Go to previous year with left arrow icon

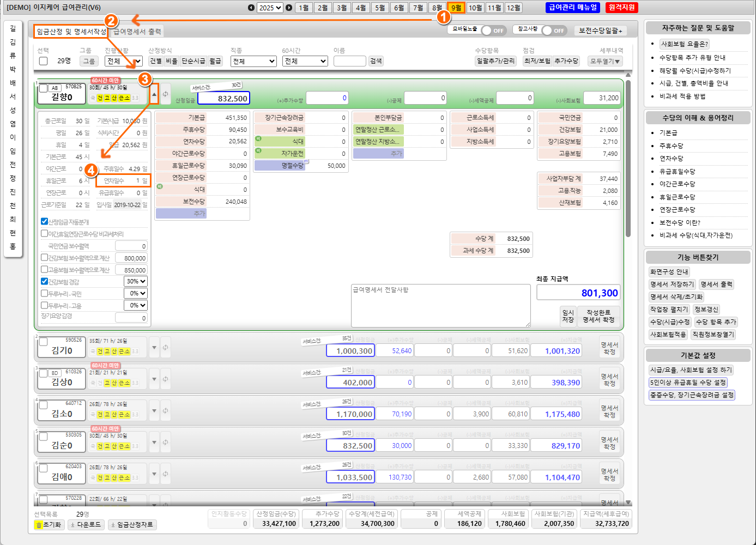point(251,8)
